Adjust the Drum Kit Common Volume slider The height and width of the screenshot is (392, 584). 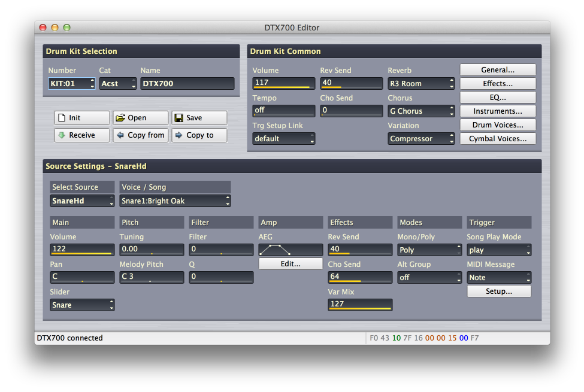tap(283, 83)
